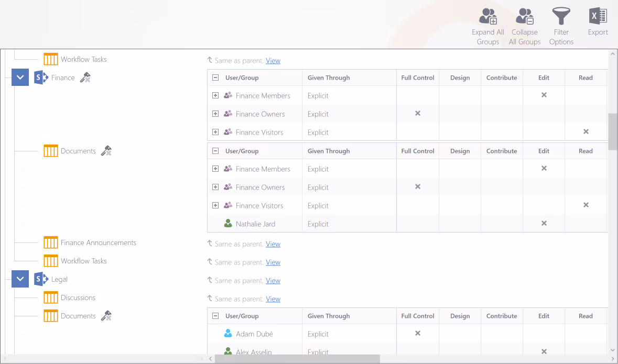Click group icon of Finance Members in Finance table

click(228, 95)
